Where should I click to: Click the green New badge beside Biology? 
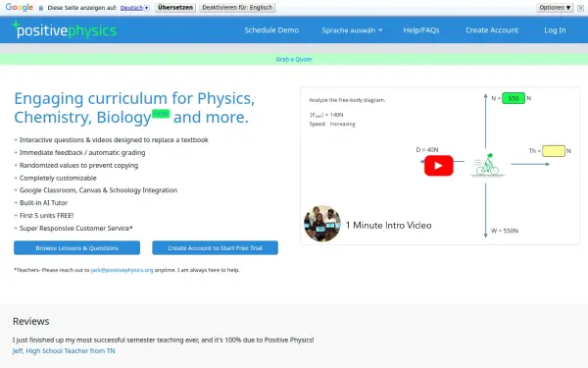click(161, 114)
